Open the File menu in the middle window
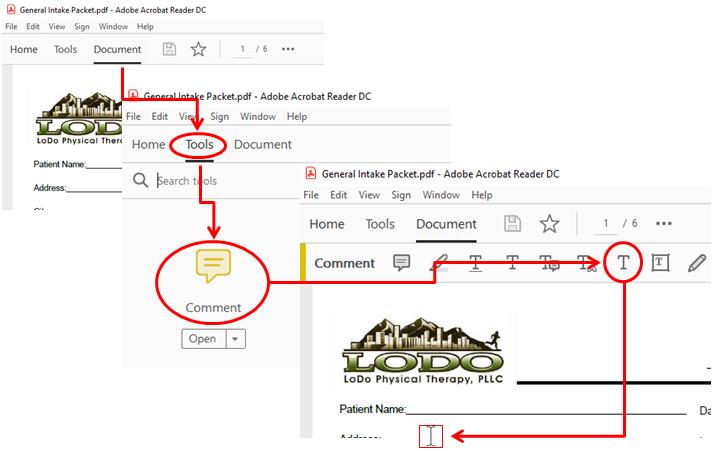This screenshot has height=451, width=713. click(133, 116)
